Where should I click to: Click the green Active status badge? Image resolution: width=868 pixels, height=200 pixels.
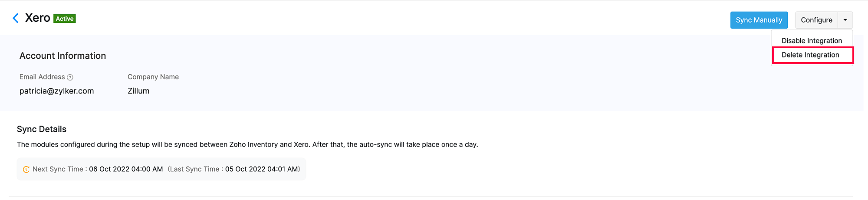[65, 19]
